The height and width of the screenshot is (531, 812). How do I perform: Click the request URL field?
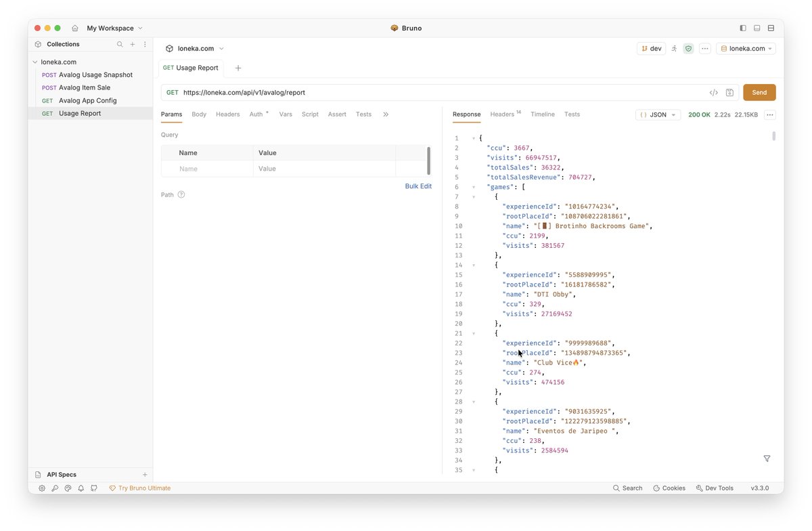443,93
